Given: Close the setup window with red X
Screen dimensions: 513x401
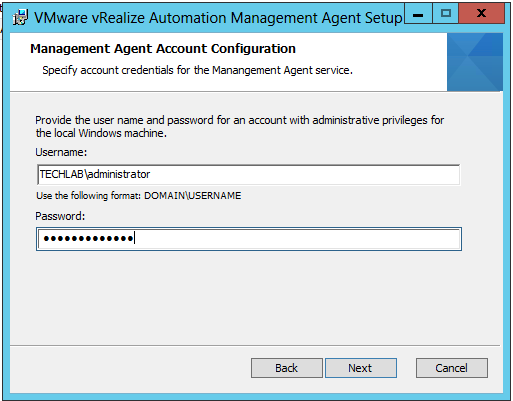Looking at the screenshot, I should pos(481,14).
